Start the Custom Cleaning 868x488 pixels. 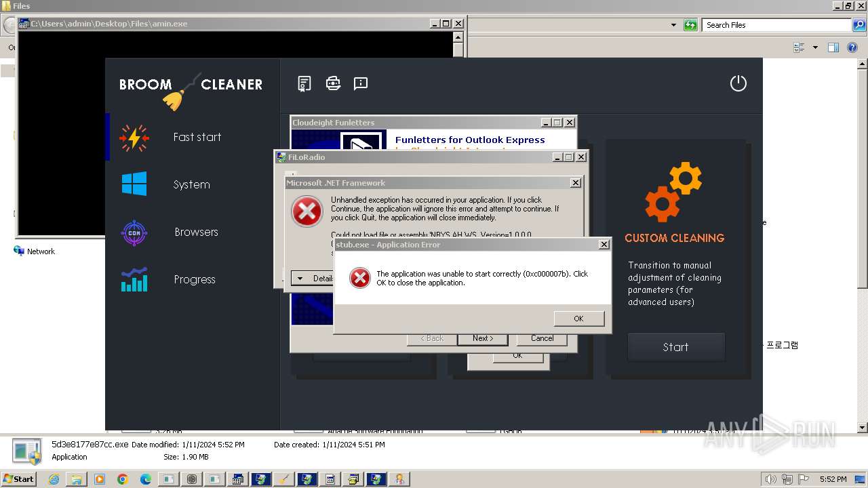tap(676, 347)
